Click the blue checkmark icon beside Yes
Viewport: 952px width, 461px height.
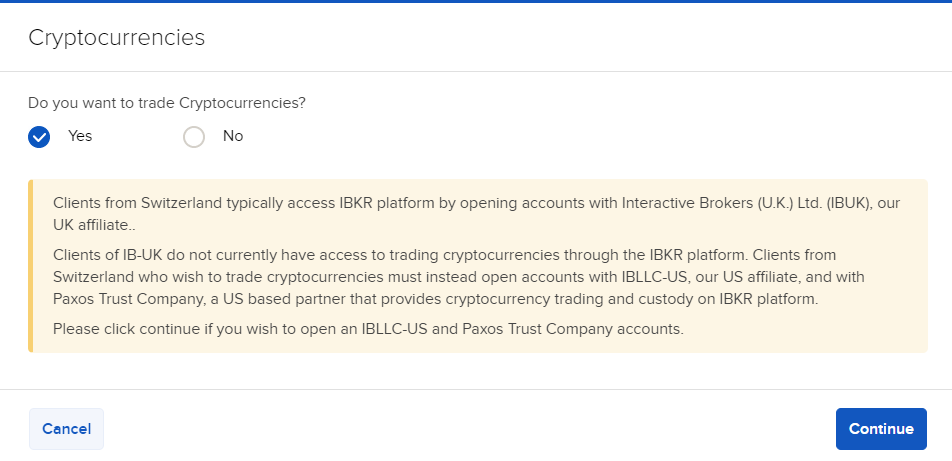point(39,137)
